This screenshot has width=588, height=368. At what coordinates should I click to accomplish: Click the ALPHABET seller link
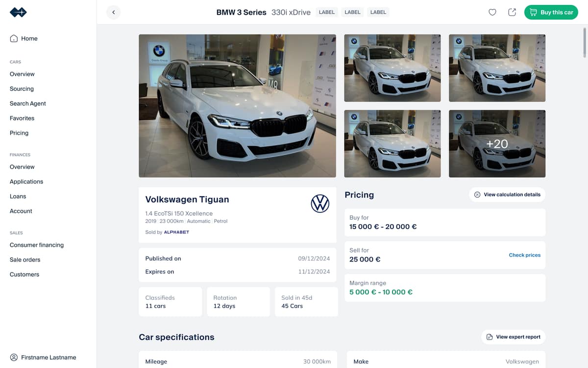176,232
